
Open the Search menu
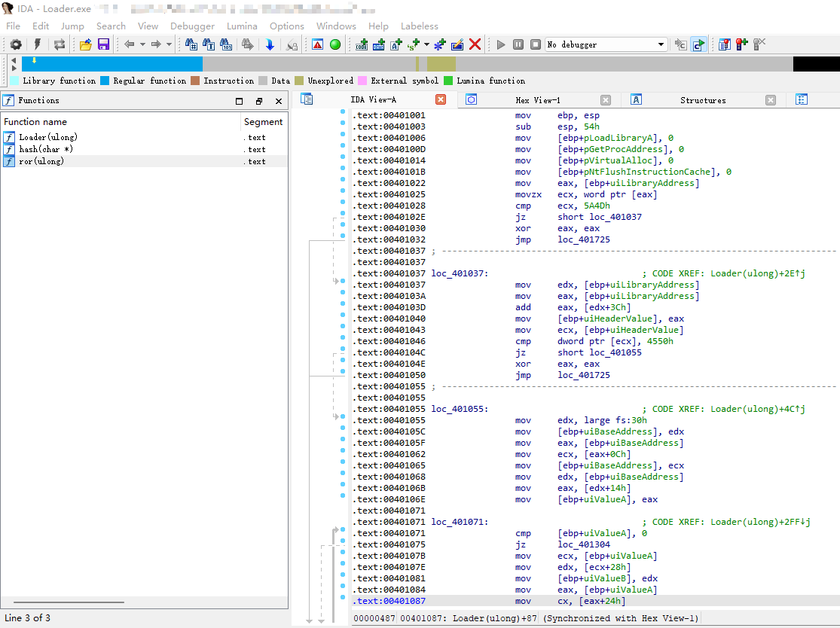(x=111, y=26)
